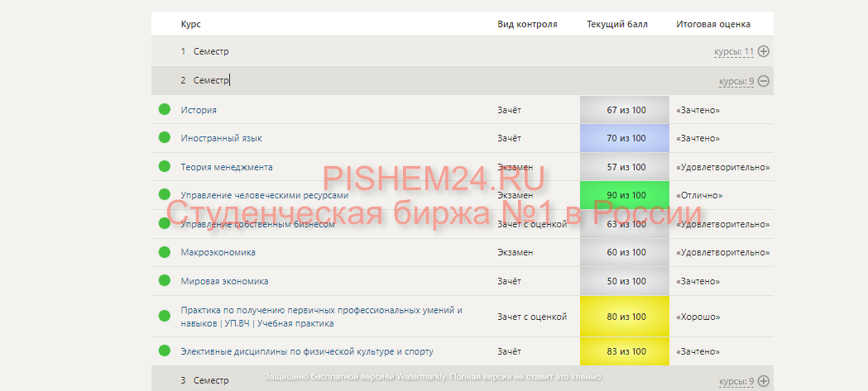Click the «курсы: 9» link in semester 2

pyautogui.click(x=736, y=82)
